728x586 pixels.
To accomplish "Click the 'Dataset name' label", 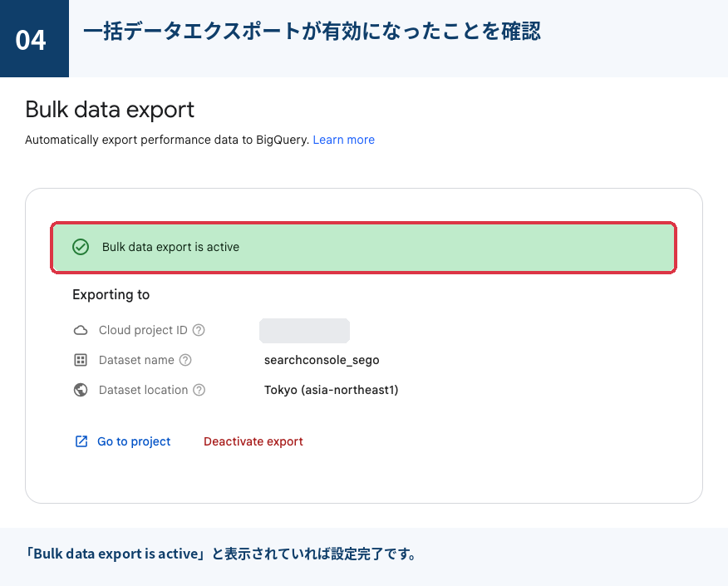I will 136,360.
